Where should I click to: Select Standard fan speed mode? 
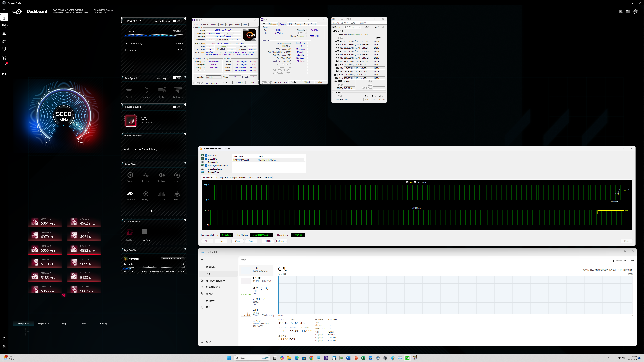[x=145, y=93]
